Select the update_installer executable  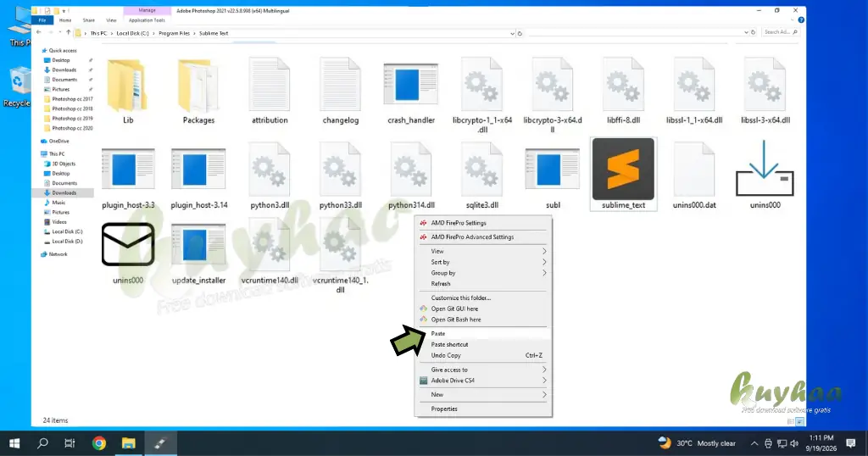198,253
